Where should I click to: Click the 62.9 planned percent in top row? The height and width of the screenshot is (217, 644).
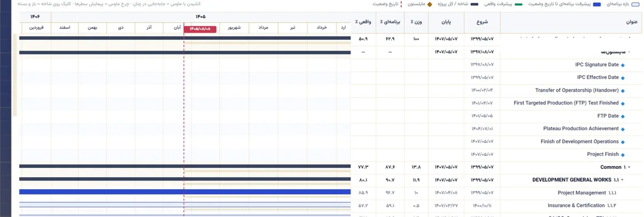[390, 39]
